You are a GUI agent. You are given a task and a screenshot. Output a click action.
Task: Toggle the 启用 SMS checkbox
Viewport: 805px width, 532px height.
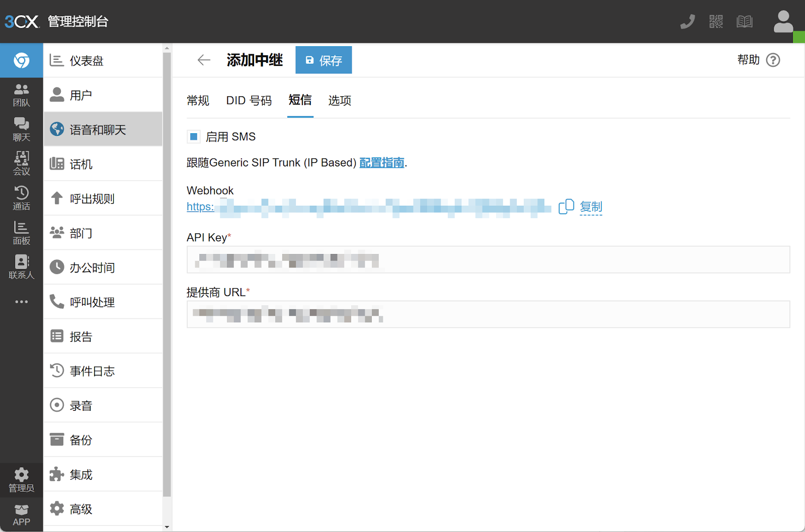[x=194, y=136]
